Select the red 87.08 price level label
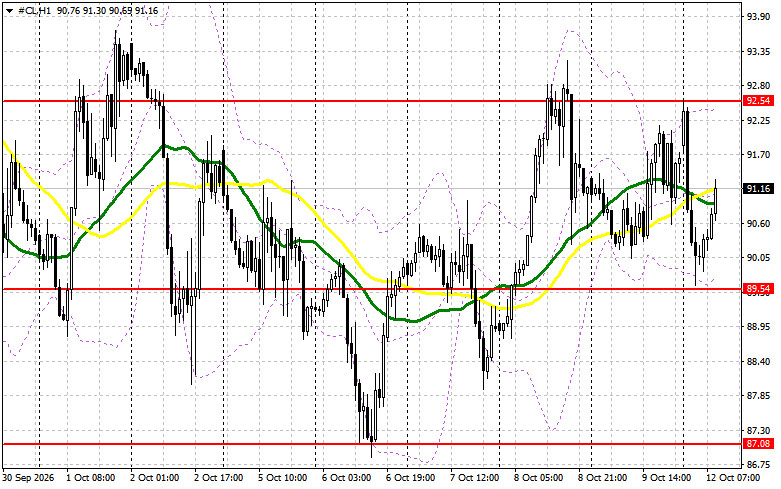Viewport: 781px width, 489px height. coord(758,444)
